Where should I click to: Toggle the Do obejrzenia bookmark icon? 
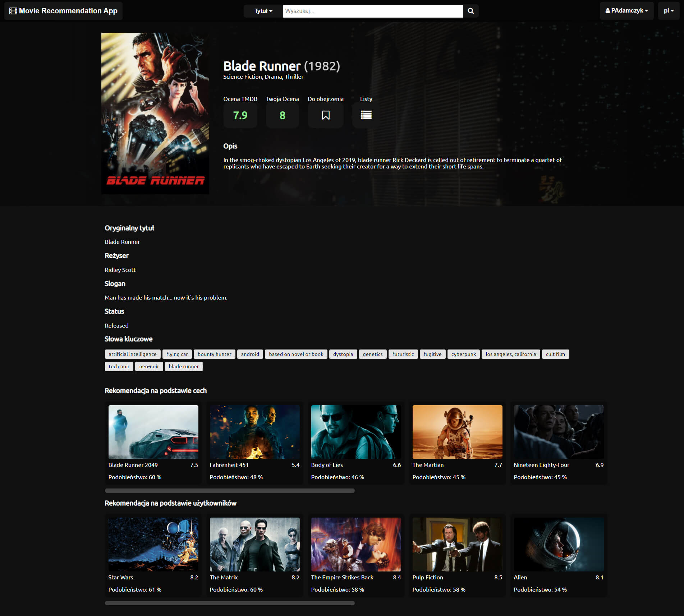(x=326, y=115)
